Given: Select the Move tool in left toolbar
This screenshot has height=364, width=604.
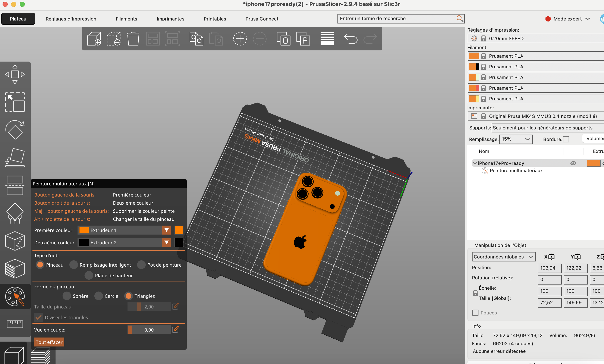Looking at the screenshot, I should click(15, 74).
